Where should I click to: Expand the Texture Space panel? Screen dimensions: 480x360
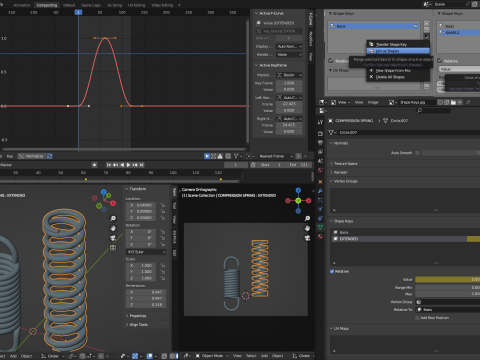point(346,163)
